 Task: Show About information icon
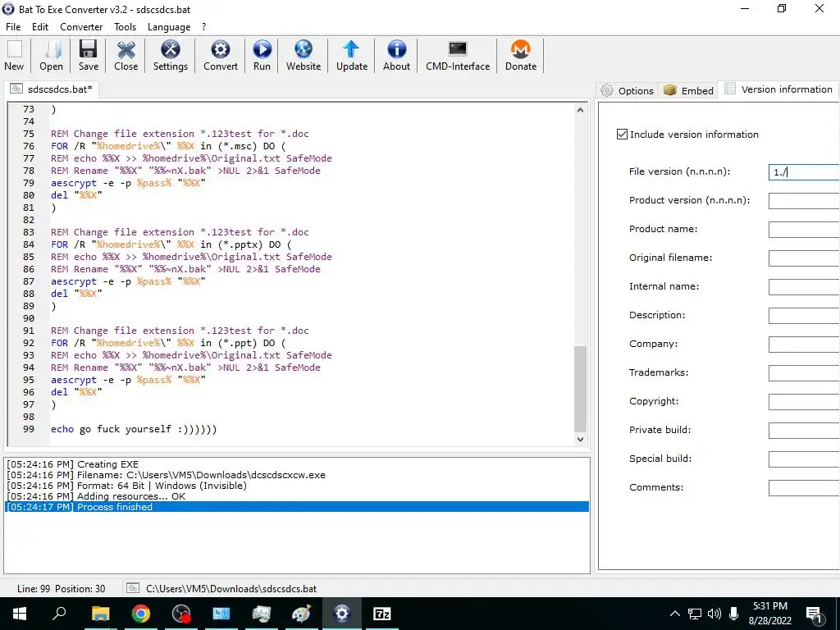coord(396,55)
